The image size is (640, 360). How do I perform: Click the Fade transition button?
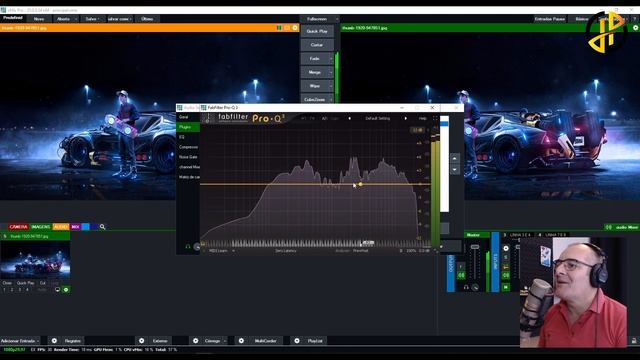pyautogui.click(x=314, y=59)
